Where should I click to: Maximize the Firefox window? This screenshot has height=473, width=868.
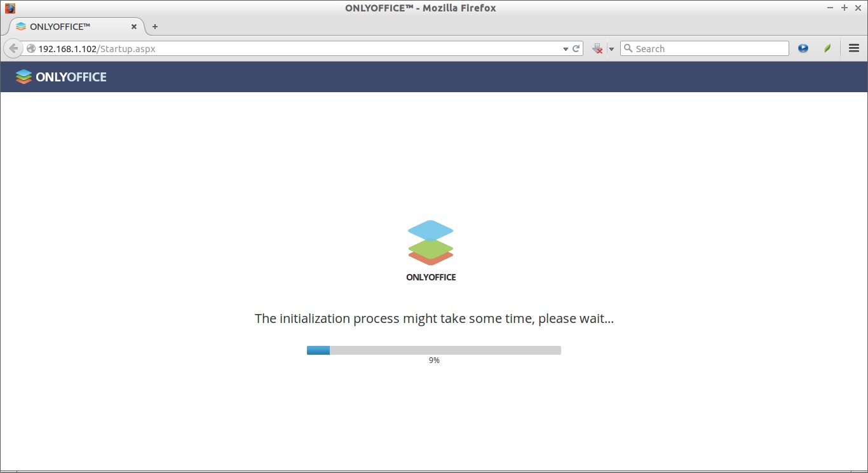tap(844, 8)
